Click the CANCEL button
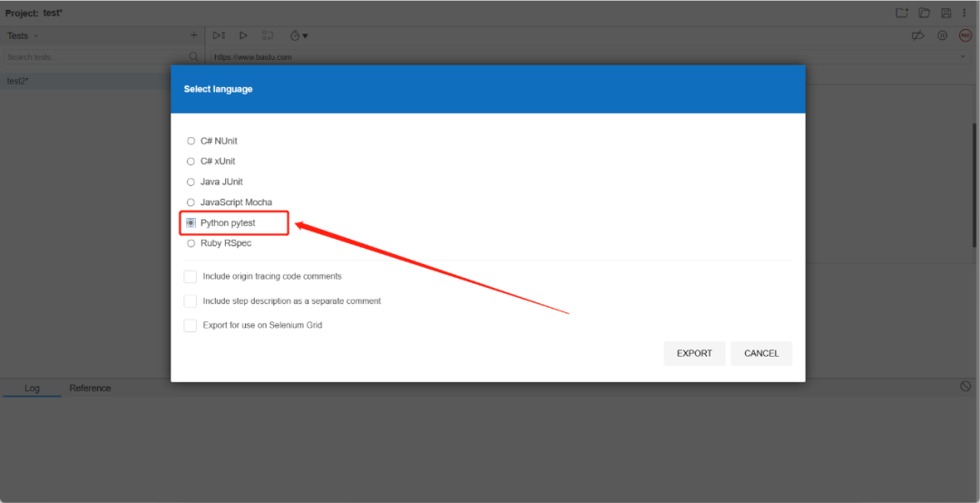Image resolution: width=980 pixels, height=503 pixels. pyautogui.click(x=761, y=353)
